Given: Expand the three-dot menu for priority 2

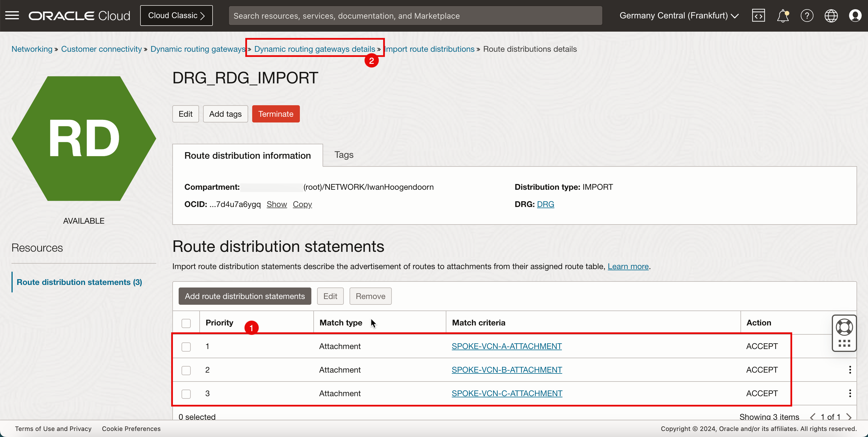Looking at the screenshot, I should 850,369.
